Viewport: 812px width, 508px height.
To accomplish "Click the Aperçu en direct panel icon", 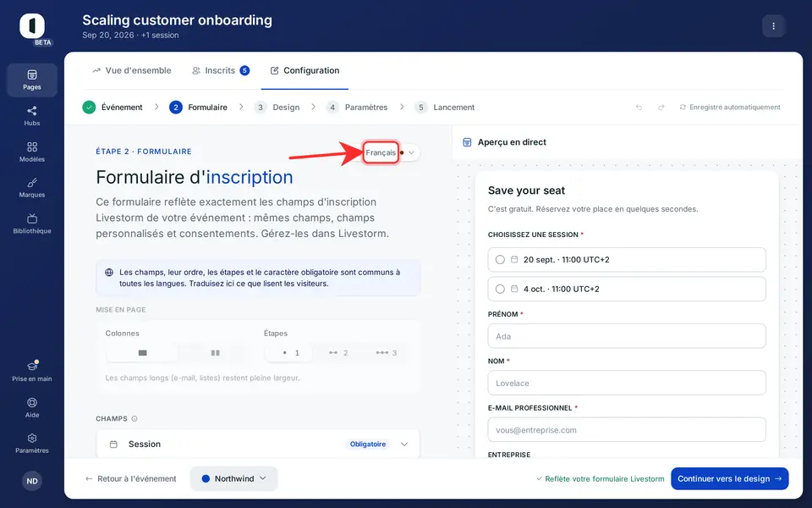I will click(x=467, y=142).
